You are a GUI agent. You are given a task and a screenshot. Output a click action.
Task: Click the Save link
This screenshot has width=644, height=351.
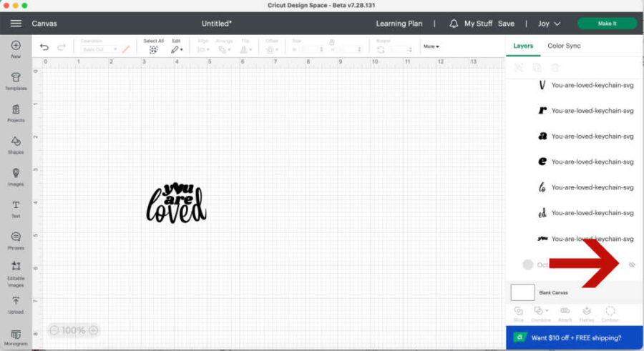pyautogui.click(x=506, y=24)
